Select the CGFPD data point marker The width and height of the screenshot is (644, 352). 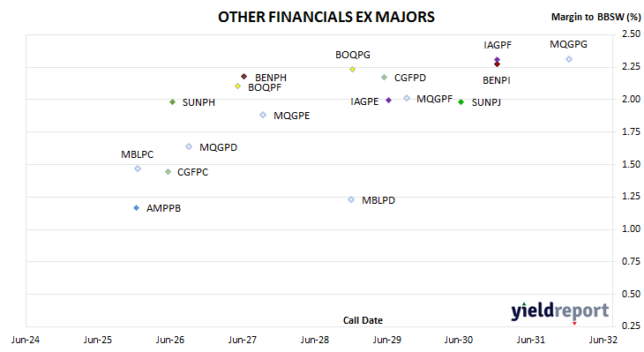tap(384, 78)
